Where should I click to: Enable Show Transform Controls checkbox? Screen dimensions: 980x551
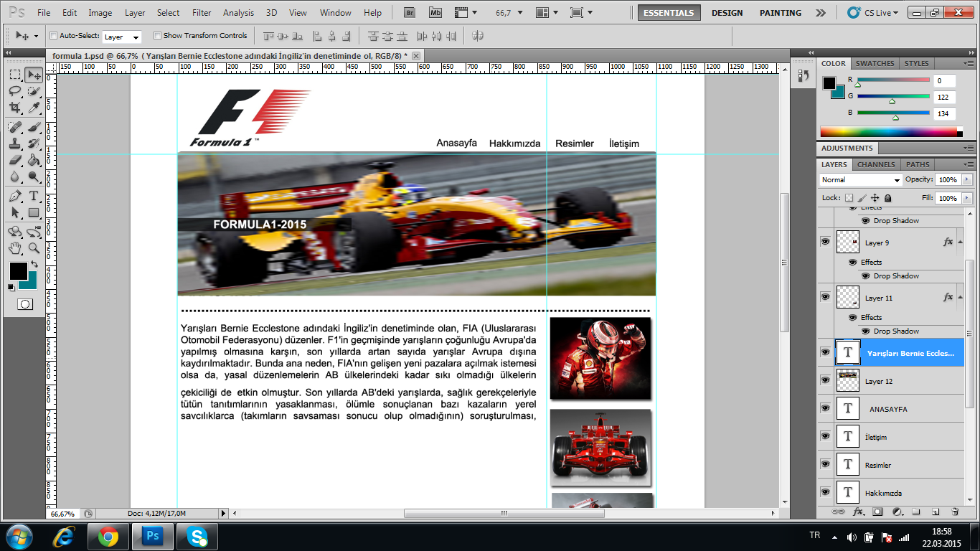click(157, 36)
